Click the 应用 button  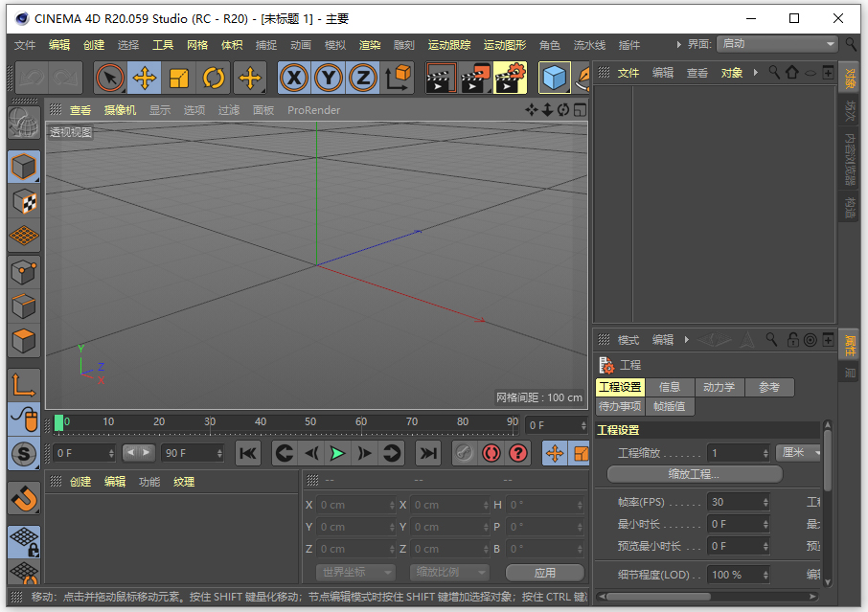tap(544, 571)
